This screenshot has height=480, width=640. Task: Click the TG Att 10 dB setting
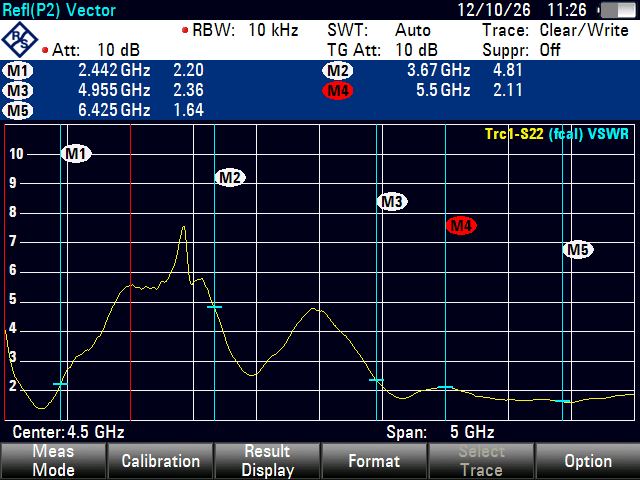click(x=382, y=50)
